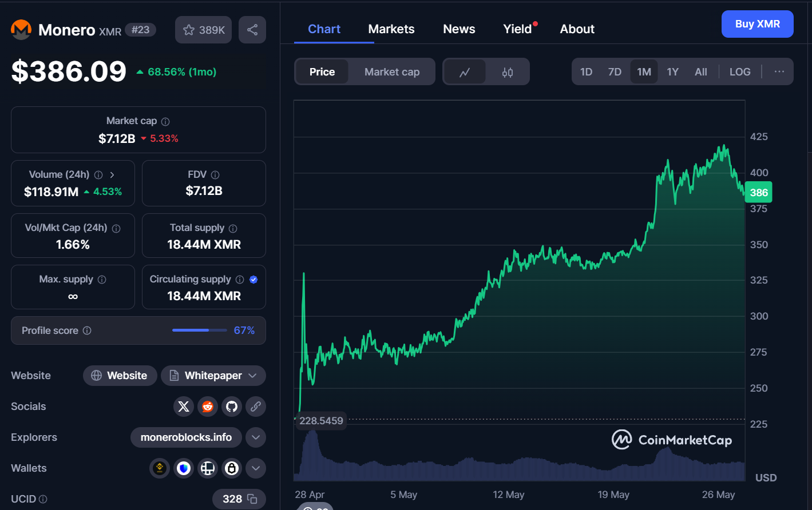The image size is (812, 510).
Task: Click the verified circulating supply badge
Action: click(x=253, y=280)
